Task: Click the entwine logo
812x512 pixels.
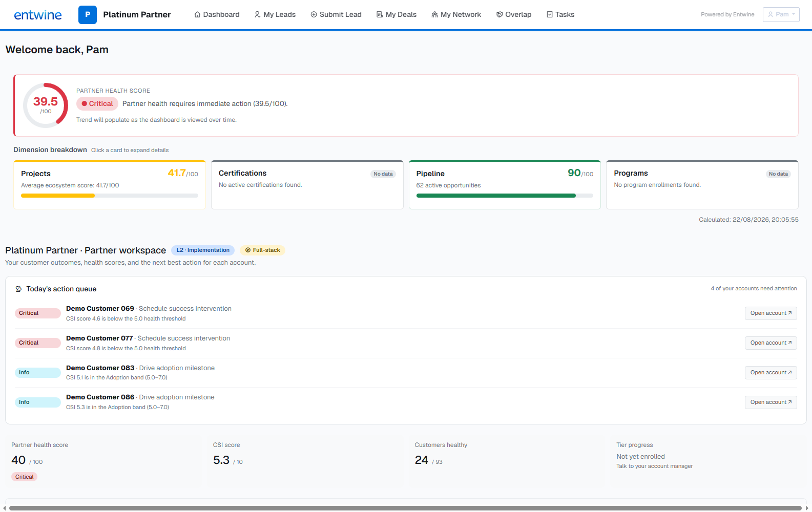Action: (x=38, y=15)
